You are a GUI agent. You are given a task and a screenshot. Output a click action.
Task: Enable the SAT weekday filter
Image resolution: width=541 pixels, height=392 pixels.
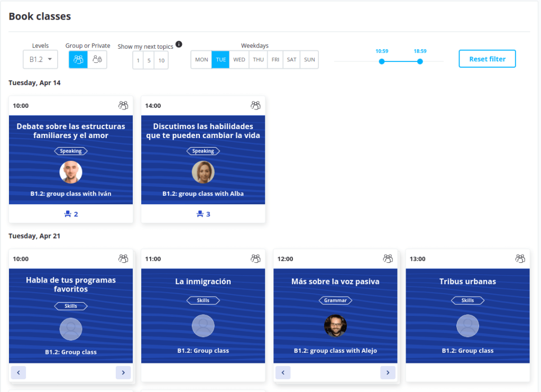pyautogui.click(x=291, y=60)
